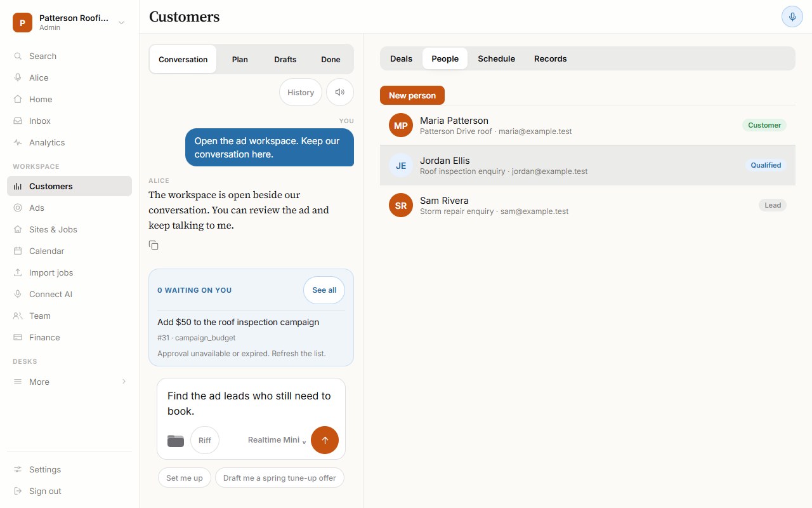Open the Inbox icon in the sidebar
Viewport: 812px width, 508px height.
coord(18,121)
